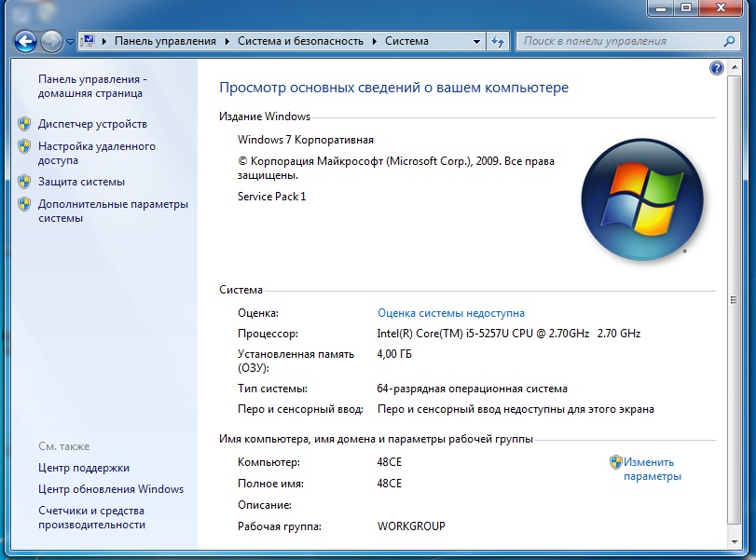Click the Поиск в панели управления search field
Screen dimensions: 756x560
coord(620,41)
